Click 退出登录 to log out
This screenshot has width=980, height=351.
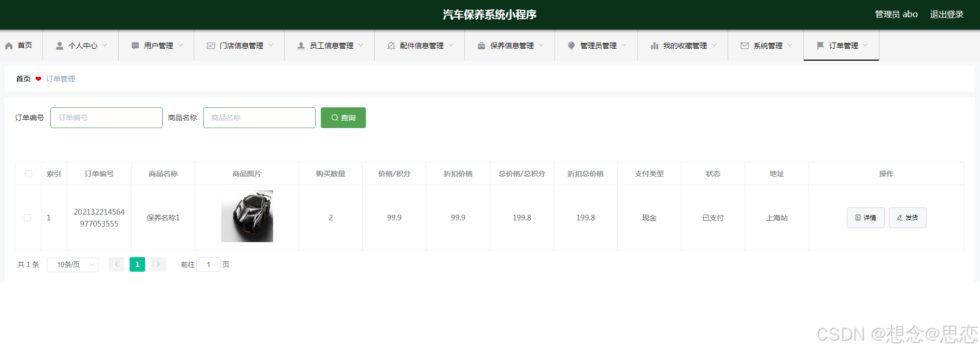pos(947,15)
